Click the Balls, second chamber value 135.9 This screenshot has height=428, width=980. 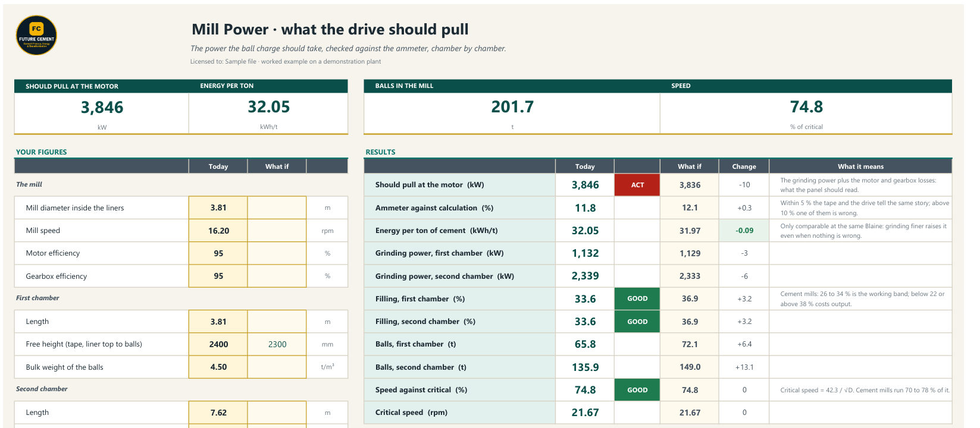[x=585, y=367]
